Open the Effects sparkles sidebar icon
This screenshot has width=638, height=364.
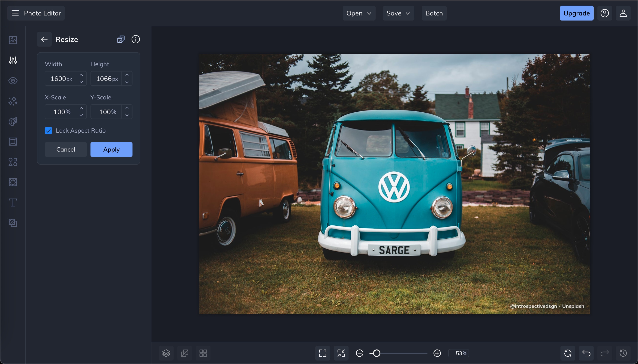point(13,101)
